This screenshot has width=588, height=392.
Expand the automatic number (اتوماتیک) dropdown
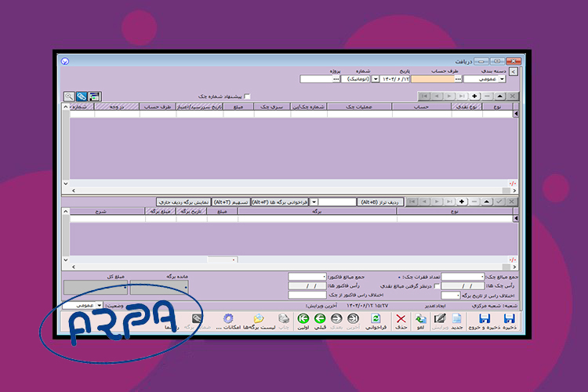(x=376, y=78)
